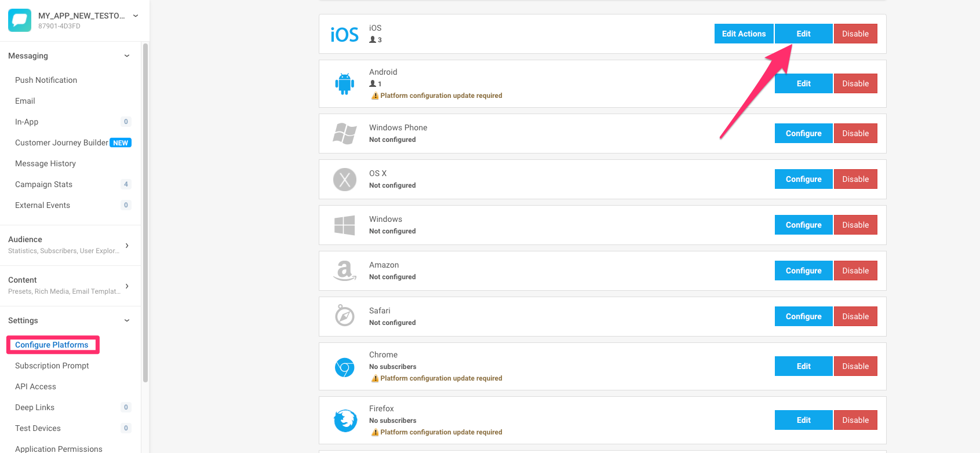Disable the Android platform
Image resolution: width=980 pixels, height=453 pixels.
[x=855, y=83]
